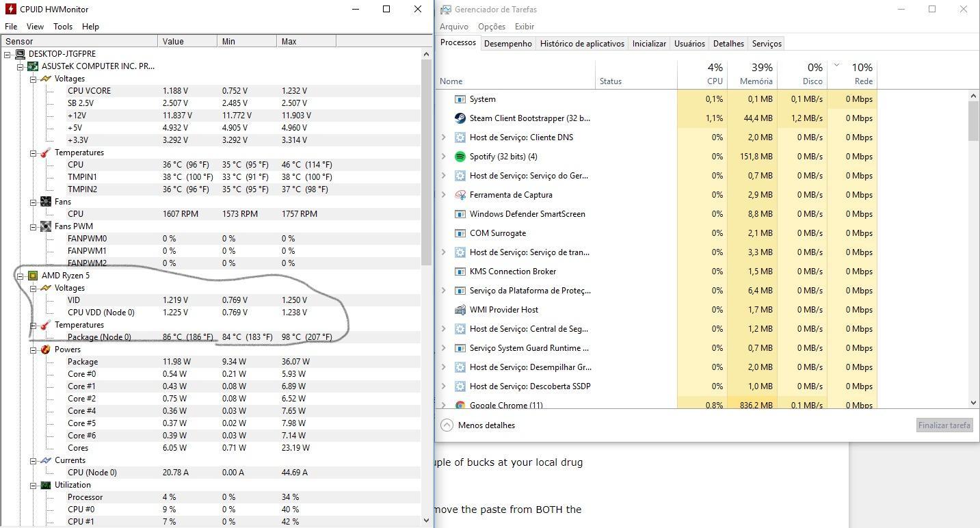Viewport: 980px width, 528px height.
Task: Click the Gerenciador de Tarefas title icon
Action: 446,10
